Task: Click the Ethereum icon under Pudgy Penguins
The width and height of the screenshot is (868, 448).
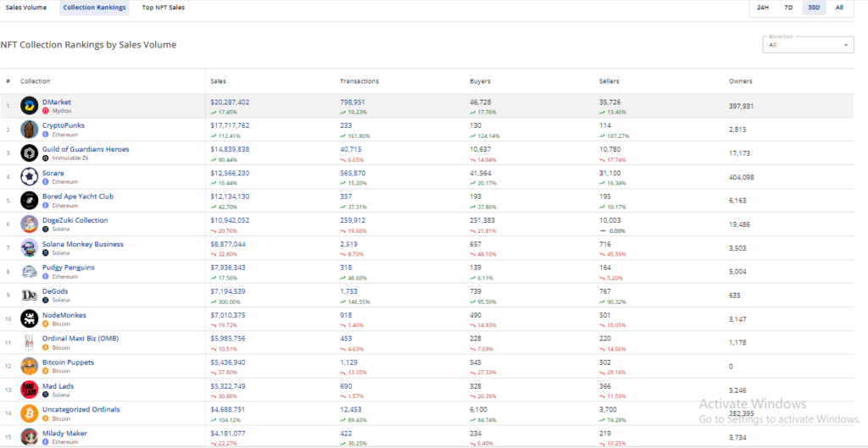Action: tap(46, 277)
